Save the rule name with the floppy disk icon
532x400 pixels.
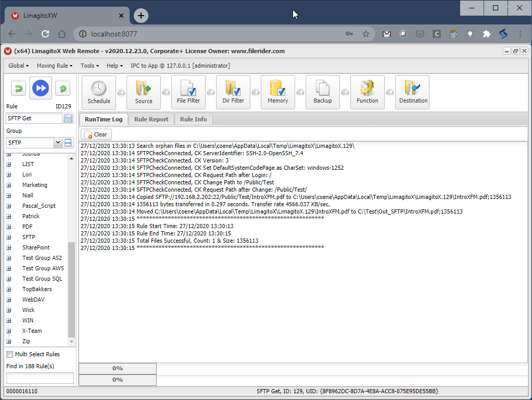point(68,118)
